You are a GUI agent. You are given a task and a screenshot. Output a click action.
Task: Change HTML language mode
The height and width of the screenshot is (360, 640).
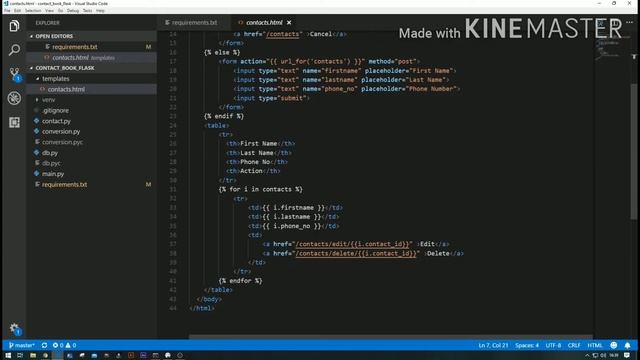click(595, 345)
